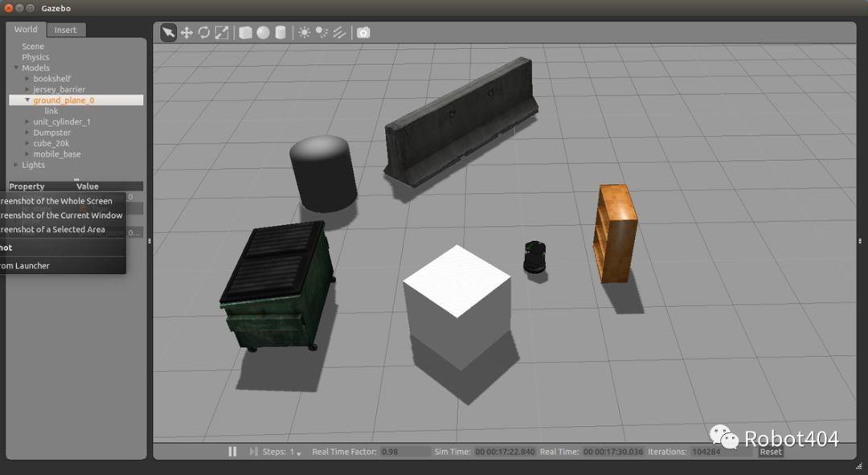The height and width of the screenshot is (475, 868).
Task: Select the unit_cylinder_1 model label
Action: 61,122
